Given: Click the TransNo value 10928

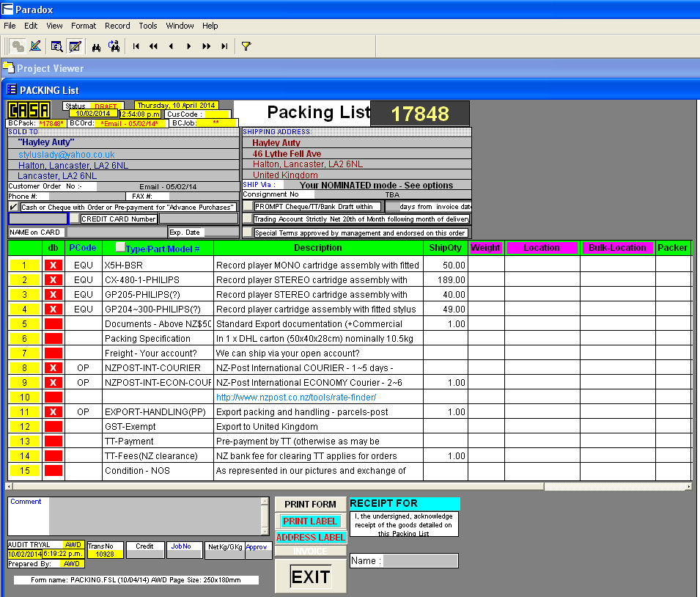Looking at the screenshot, I should click(x=105, y=554).
